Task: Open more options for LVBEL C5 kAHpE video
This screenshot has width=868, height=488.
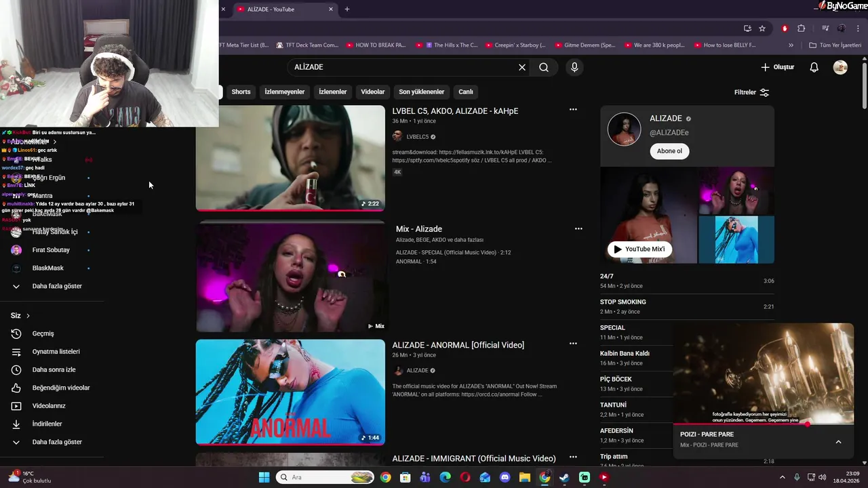Action: 573,109
